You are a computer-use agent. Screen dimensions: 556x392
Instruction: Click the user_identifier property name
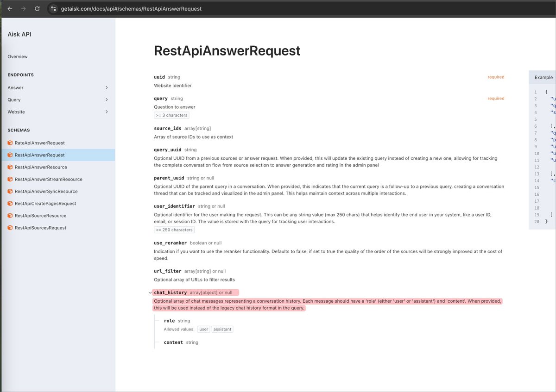point(174,206)
